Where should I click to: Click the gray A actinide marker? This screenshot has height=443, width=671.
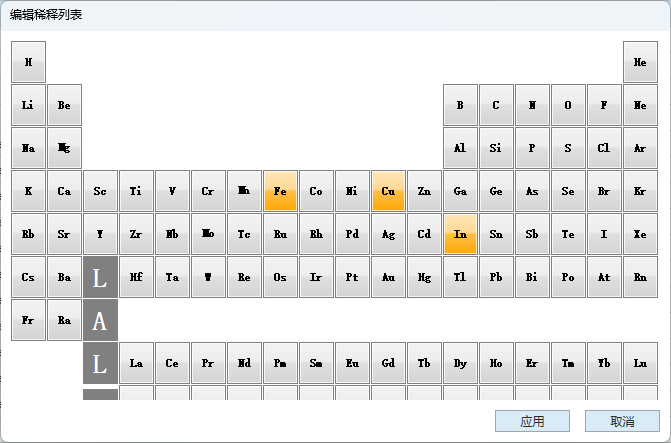pyautogui.click(x=100, y=320)
